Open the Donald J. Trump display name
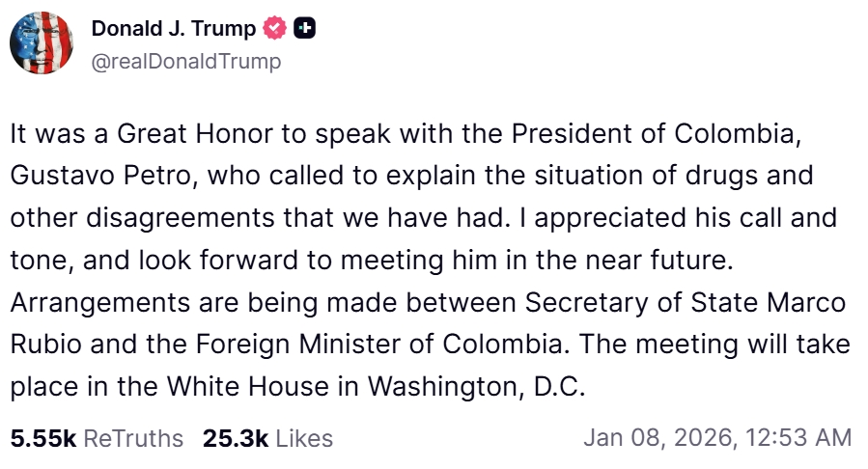This screenshot has width=868, height=469. click(174, 29)
